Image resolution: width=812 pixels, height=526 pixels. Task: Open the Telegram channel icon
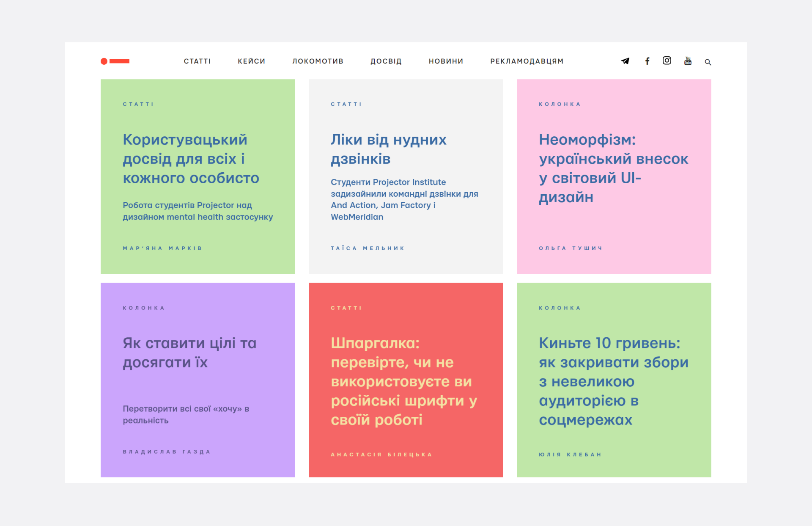pos(625,61)
